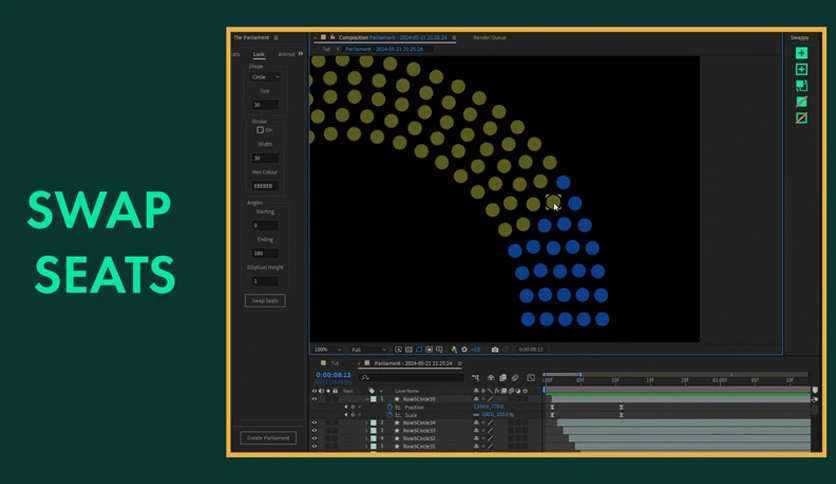Click the Tut breadcrumb in composition viewer

click(326, 49)
